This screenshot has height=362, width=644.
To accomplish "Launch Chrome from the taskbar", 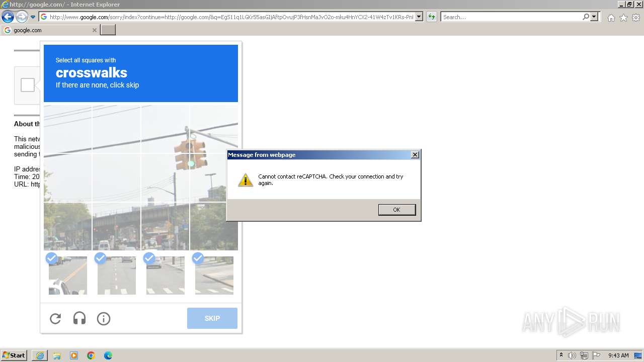I will coord(91,355).
